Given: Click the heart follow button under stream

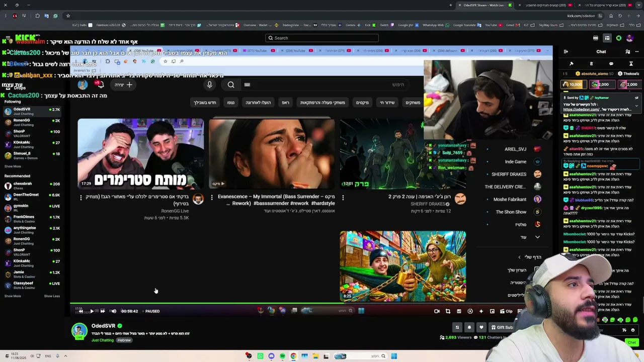Looking at the screenshot, I should click(x=481, y=327).
